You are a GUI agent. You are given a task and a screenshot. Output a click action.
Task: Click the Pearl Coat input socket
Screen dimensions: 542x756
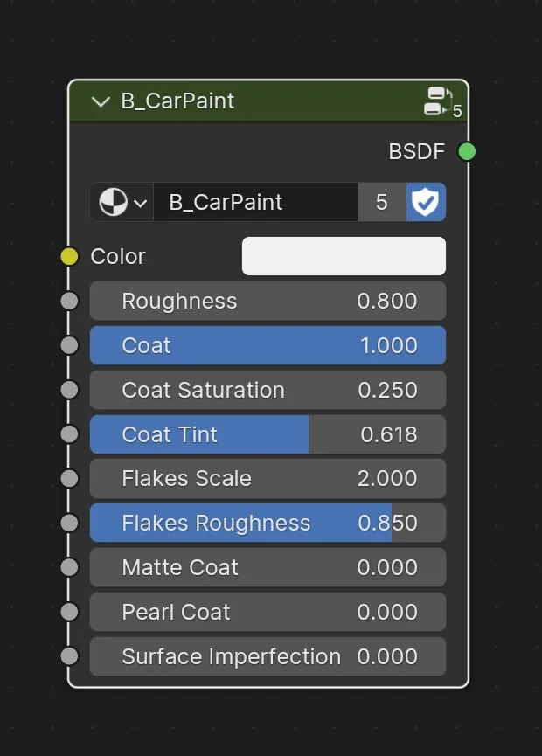coord(68,612)
